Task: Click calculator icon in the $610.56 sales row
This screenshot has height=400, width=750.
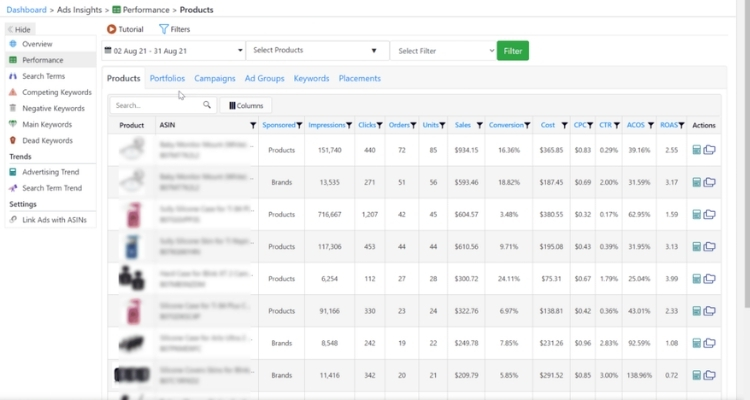Action: [696, 246]
